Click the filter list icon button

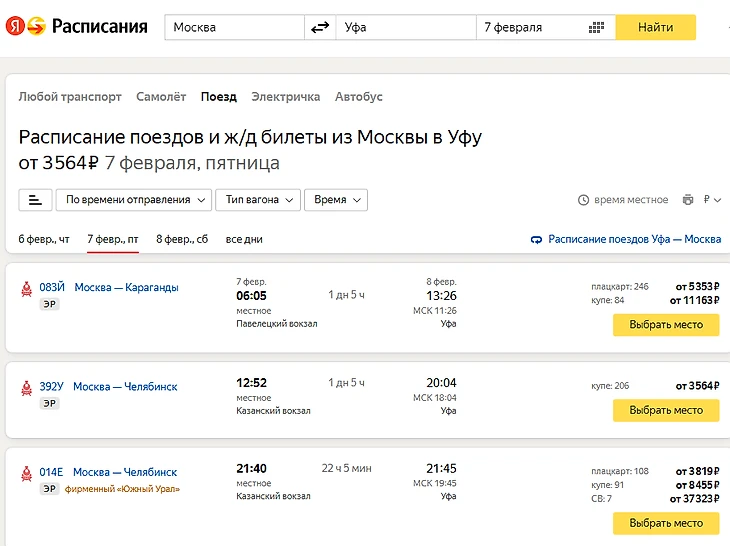35,200
